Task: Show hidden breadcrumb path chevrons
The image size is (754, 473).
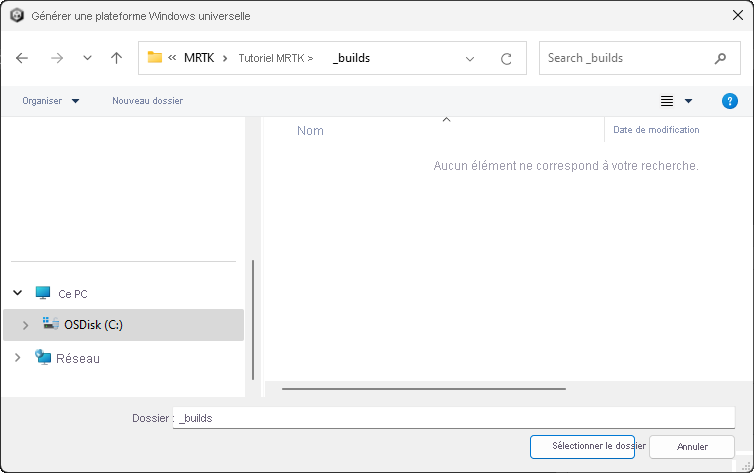Action: point(172,58)
